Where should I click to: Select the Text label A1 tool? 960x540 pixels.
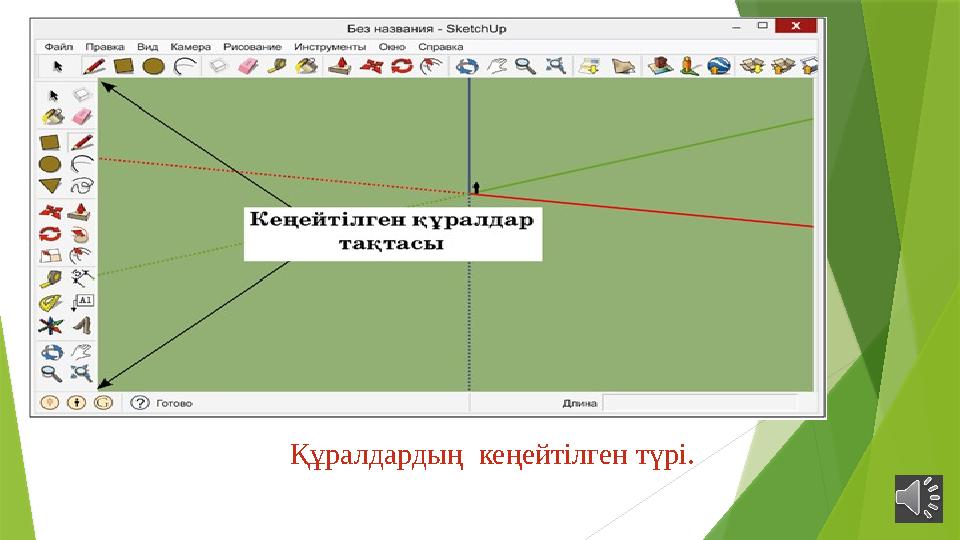[x=82, y=301]
